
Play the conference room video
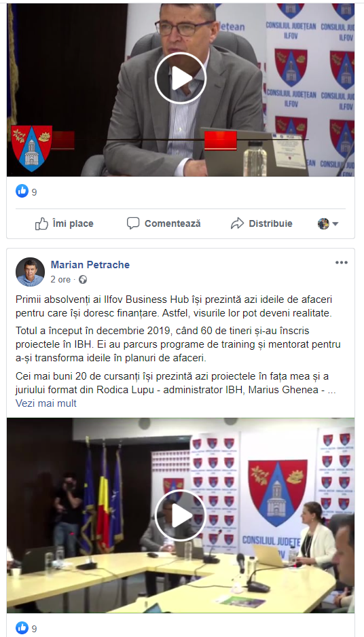tap(181, 515)
